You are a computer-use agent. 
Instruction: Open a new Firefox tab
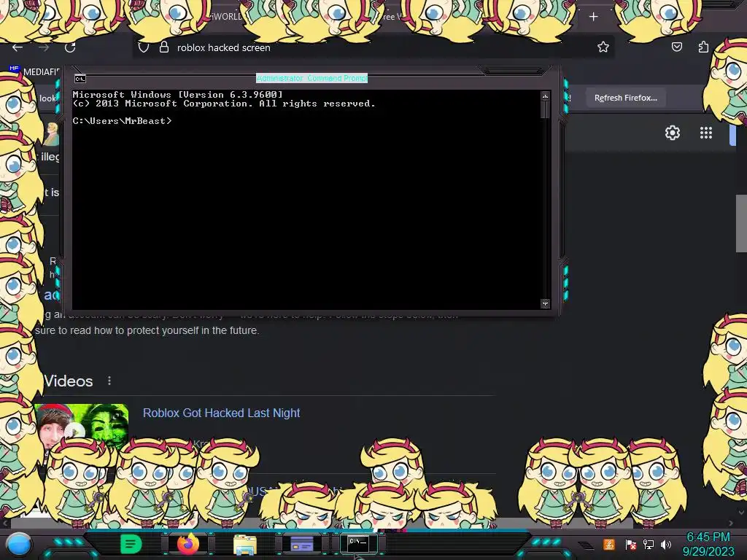click(593, 17)
